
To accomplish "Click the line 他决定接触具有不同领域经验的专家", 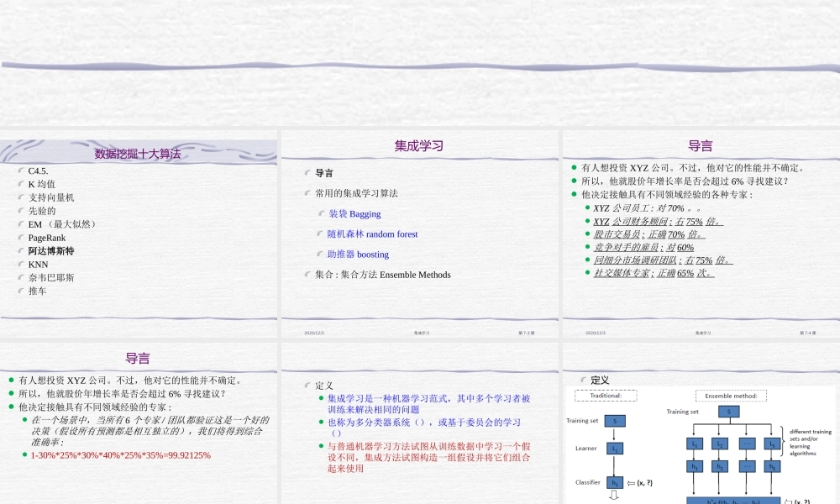I will [96, 407].
